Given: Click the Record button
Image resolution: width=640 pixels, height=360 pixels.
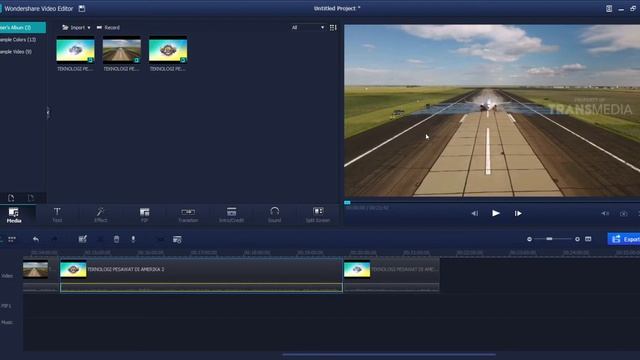Looking at the screenshot, I should 108,27.
